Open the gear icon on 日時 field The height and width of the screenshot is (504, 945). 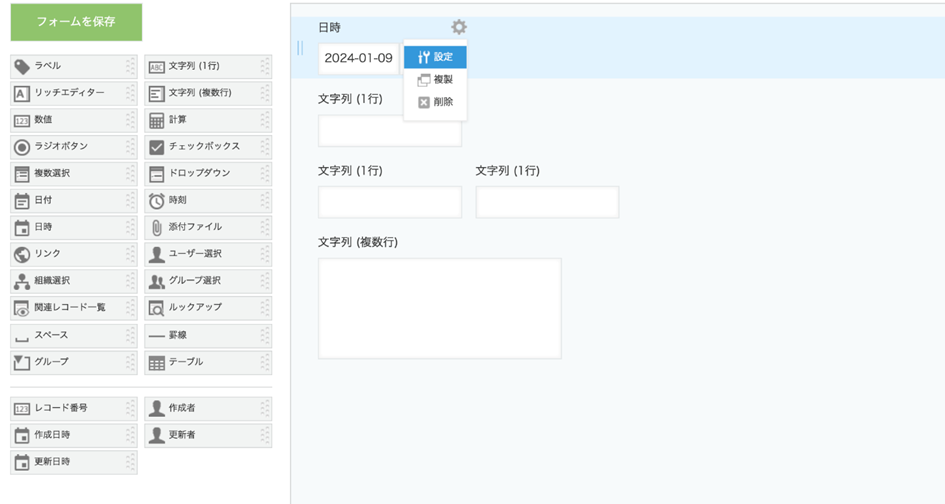click(x=458, y=28)
